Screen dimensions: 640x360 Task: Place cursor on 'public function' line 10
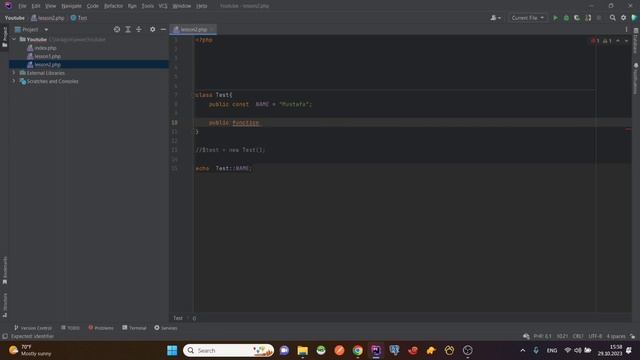click(x=234, y=122)
